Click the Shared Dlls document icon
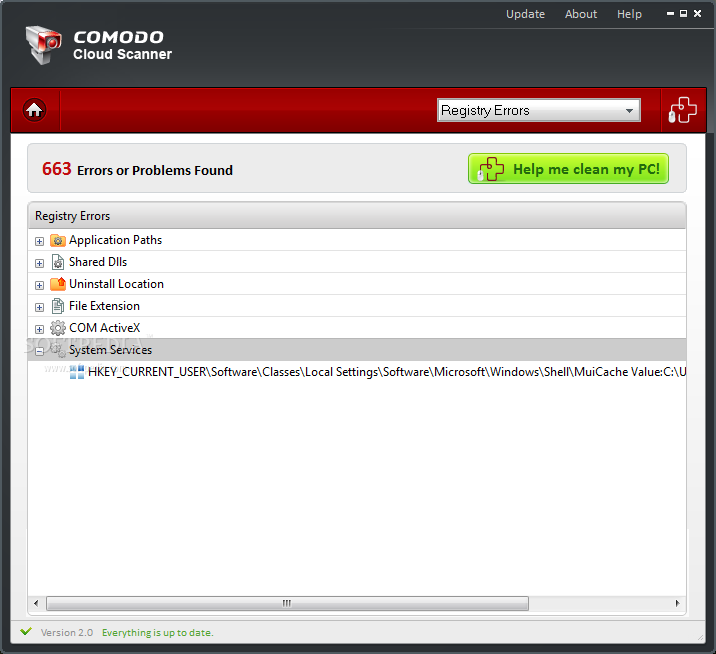Screen dimensions: 716x654 pyautogui.click(x=58, y=262)
